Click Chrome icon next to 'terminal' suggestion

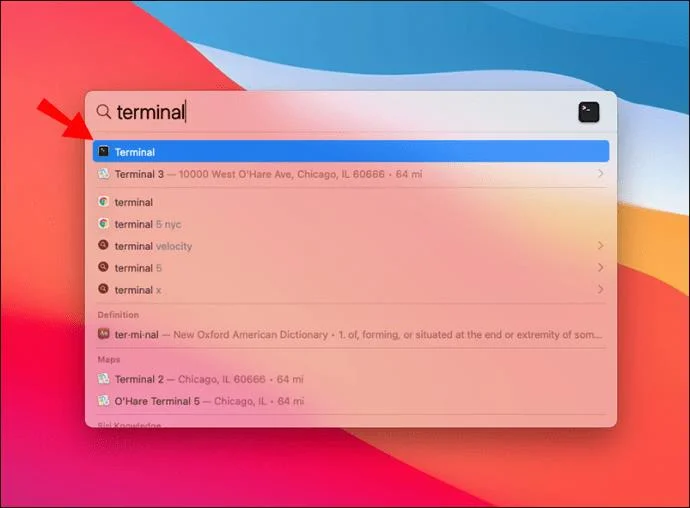103,202
